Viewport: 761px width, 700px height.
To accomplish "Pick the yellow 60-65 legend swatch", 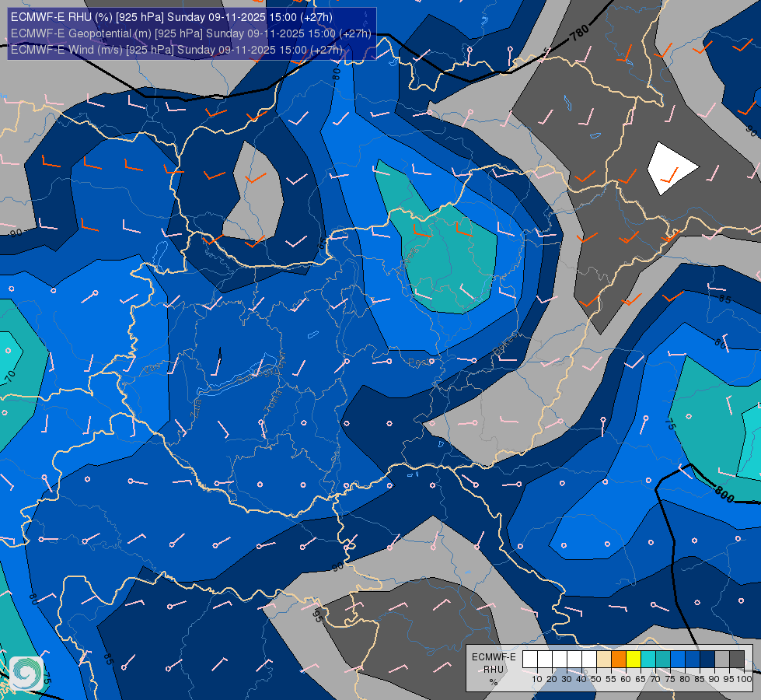I will [634, 659].
